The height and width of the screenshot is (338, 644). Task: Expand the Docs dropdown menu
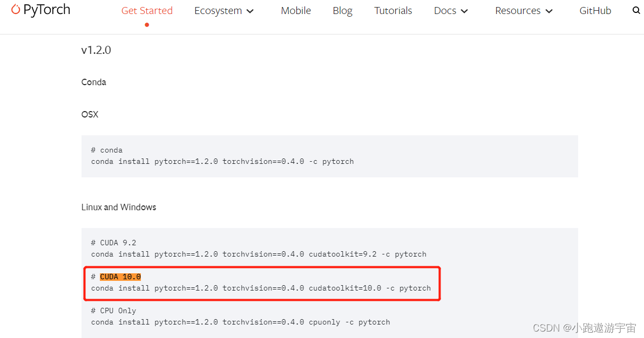[x=451, y=11]
